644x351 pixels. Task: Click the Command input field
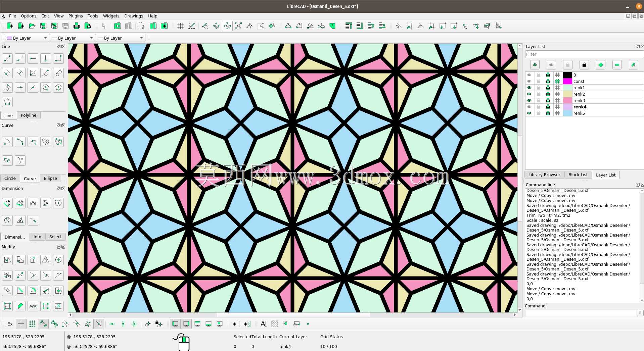click(581, 313)
